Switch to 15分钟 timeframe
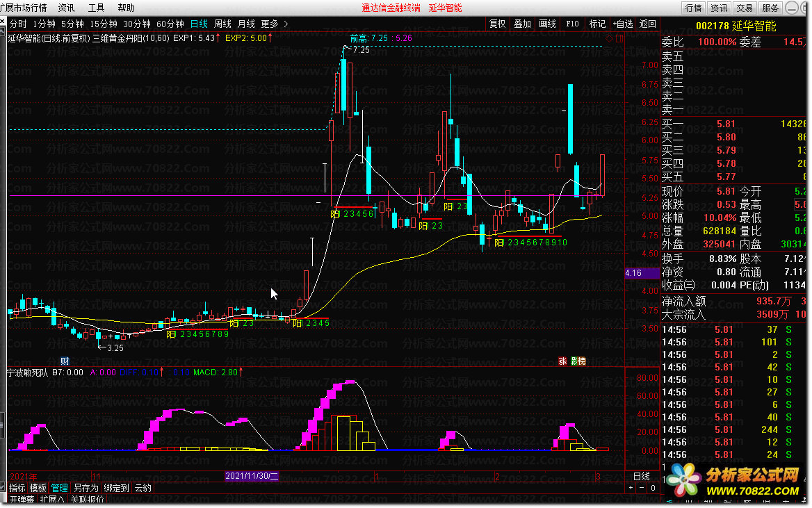This screenshot has width=812, height=508. (104, 24)
